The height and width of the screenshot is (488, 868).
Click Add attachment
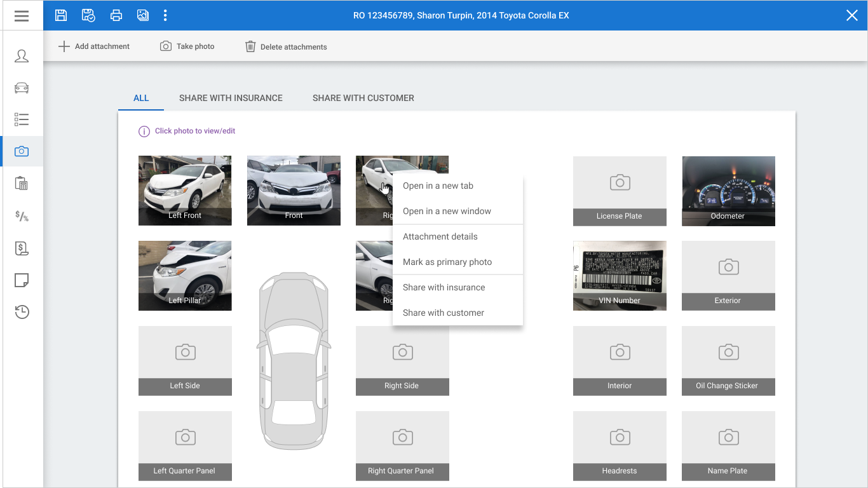coord(94,46)
